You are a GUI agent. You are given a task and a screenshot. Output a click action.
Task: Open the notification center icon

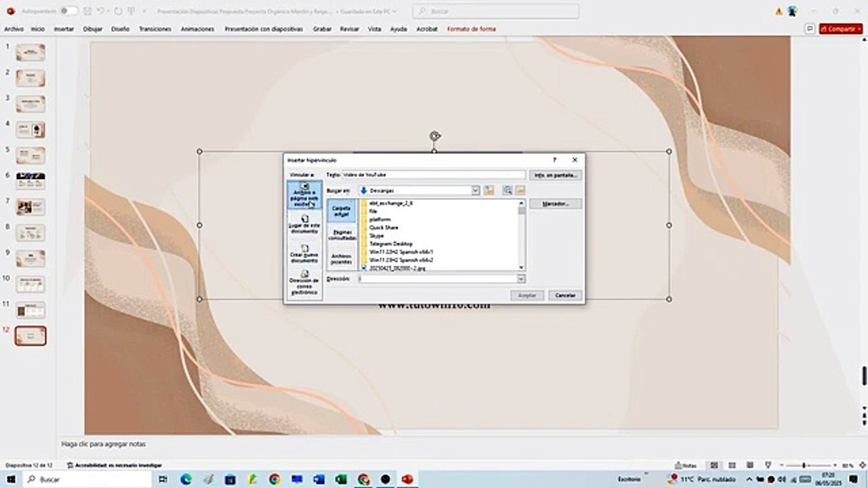(854, 479)
